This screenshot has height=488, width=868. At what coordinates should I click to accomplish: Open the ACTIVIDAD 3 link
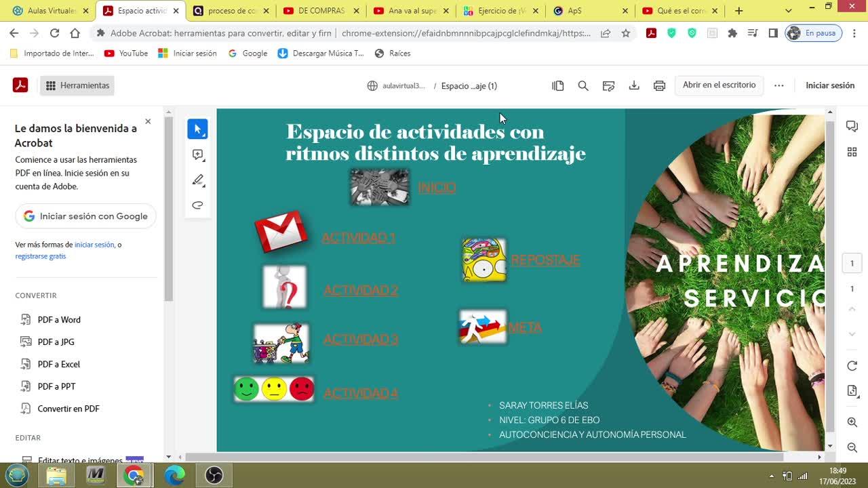(361, 339)
